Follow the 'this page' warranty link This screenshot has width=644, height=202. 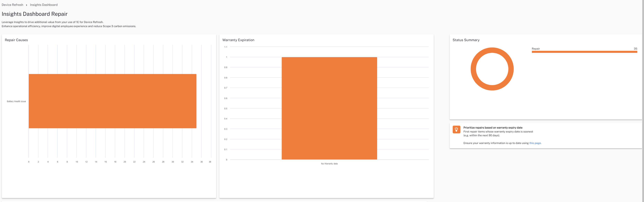[535, 143]
